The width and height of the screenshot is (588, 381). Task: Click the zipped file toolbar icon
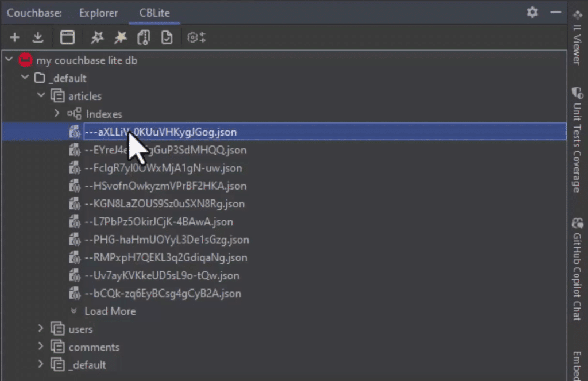click(x=144, y=38)
